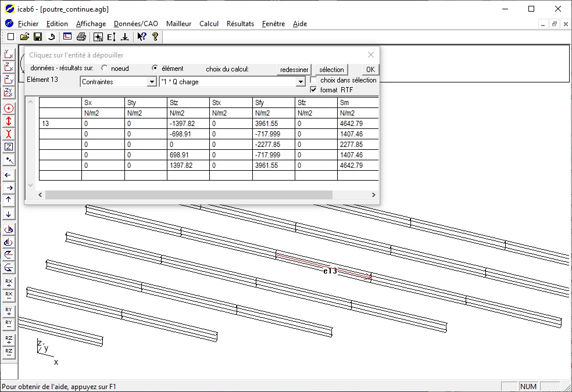The width and height of the screenshot is (572, 392).
Task: Select the e13 element label on the beam
Action: coord(330,271)
